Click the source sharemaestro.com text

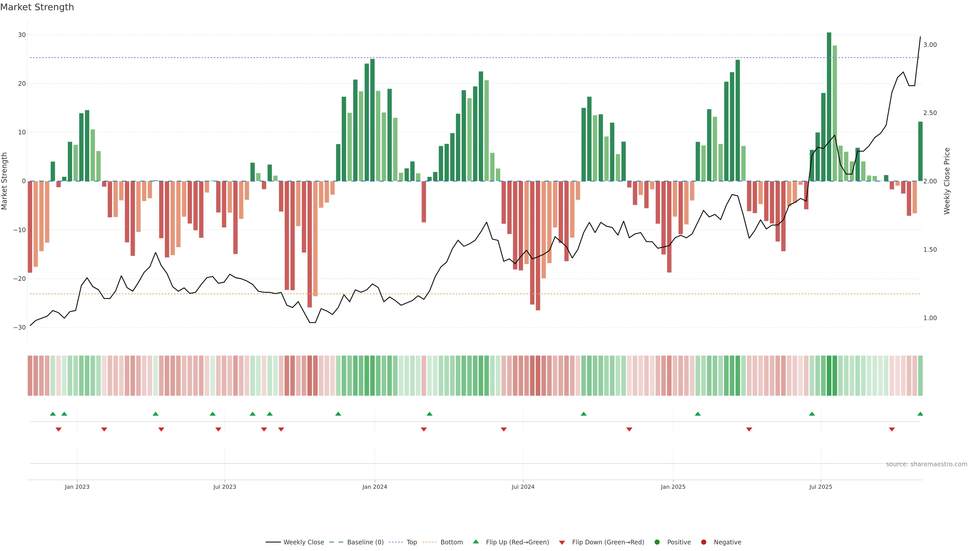point(926,464)
